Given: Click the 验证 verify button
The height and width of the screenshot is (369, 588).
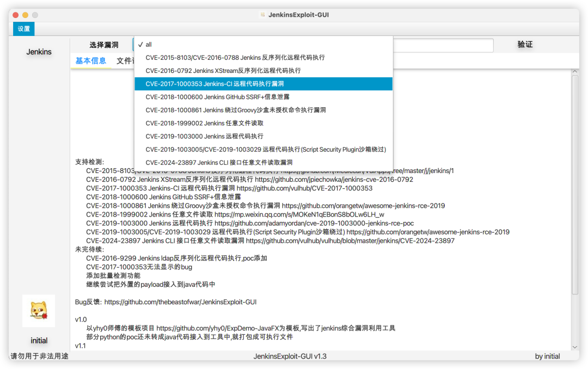Looking at the screenshot, I should 525,44.
